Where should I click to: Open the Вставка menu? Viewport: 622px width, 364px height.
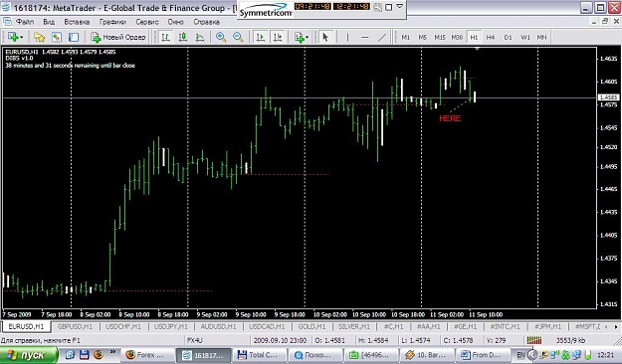(77, 22)
